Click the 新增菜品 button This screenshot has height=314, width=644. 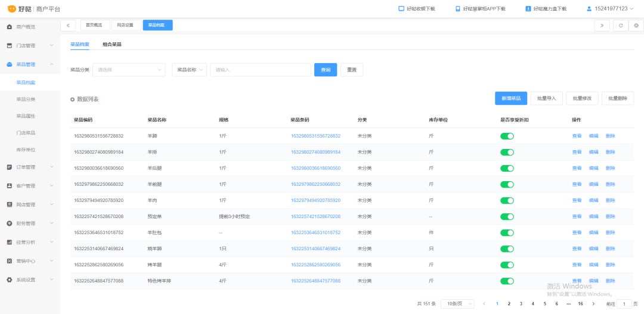pyautogui.click(x=511, y=98)
